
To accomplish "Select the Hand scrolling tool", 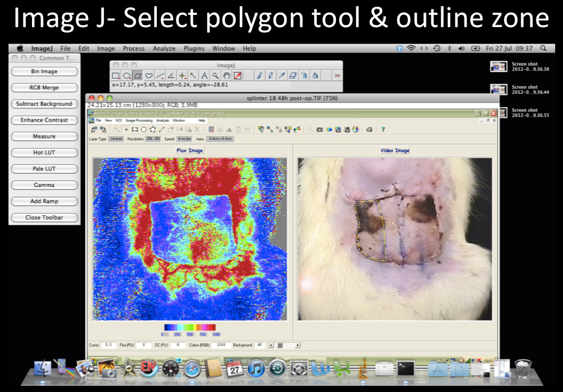I will pyautogui.click(x=226, y=76).
